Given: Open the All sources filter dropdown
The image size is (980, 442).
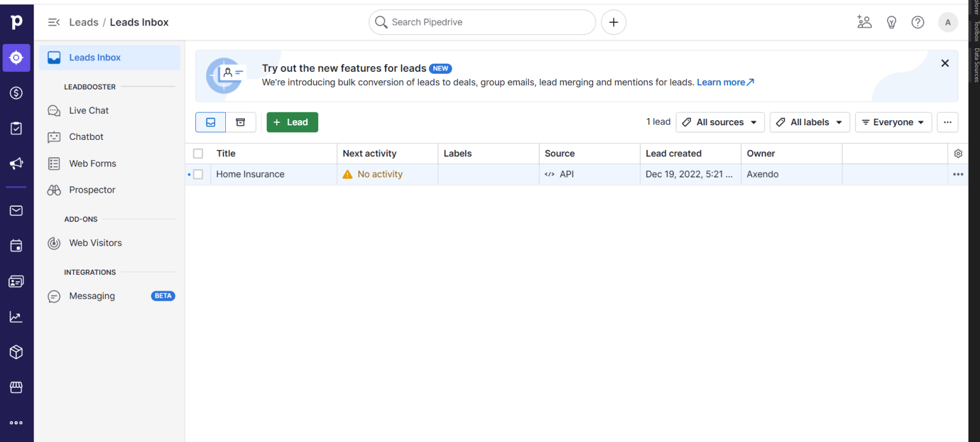Looking at the screenshot, I should [720, 122].
